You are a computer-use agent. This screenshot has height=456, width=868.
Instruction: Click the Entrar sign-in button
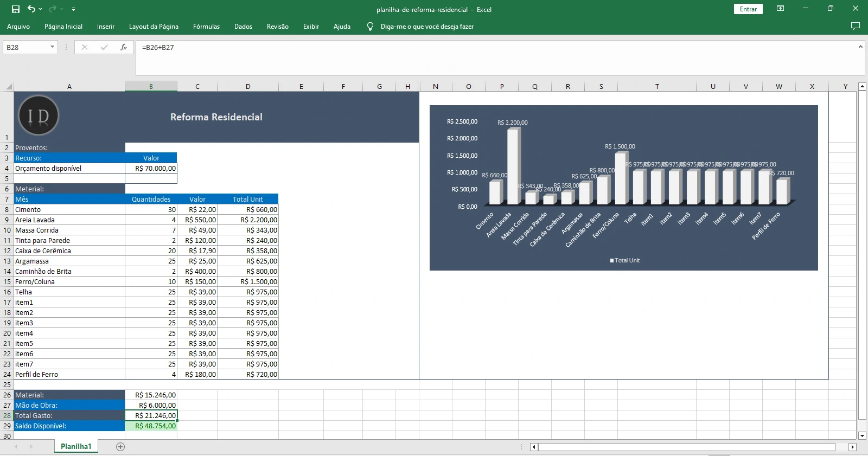tap(748, 9)
